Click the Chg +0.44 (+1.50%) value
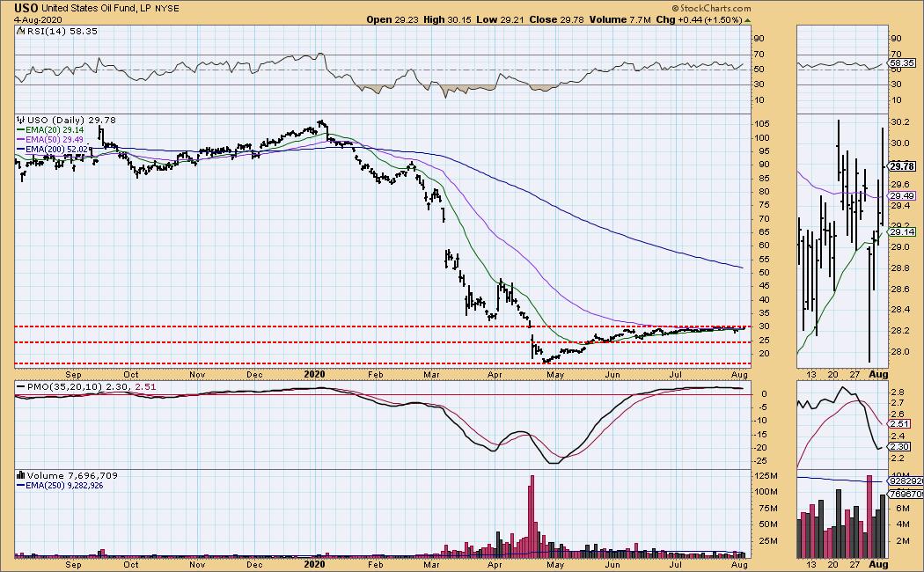Image resolution: width=924 pixels, height=572 pixels. click(699, 19)
